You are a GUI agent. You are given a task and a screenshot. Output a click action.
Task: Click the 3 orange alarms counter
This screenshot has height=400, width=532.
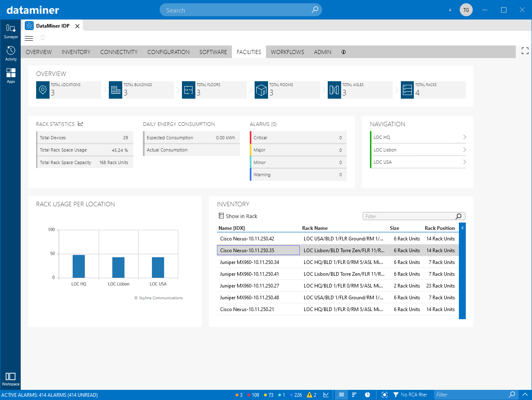239,395
